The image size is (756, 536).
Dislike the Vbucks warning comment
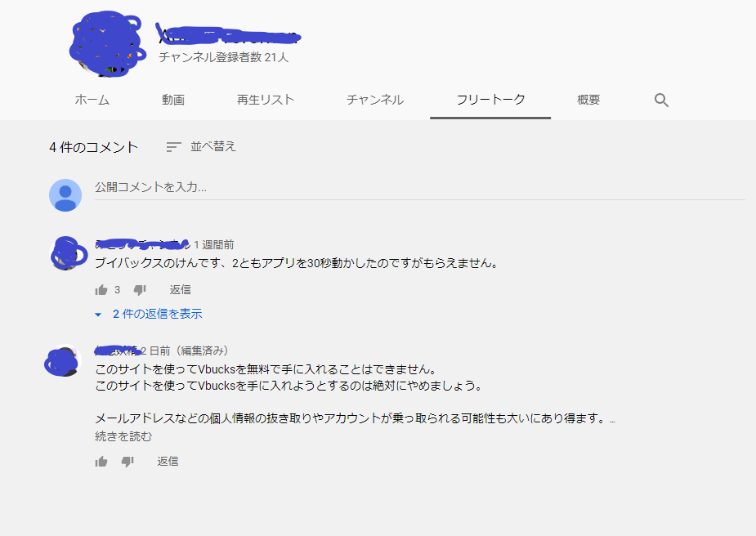(x=127, y=462)
